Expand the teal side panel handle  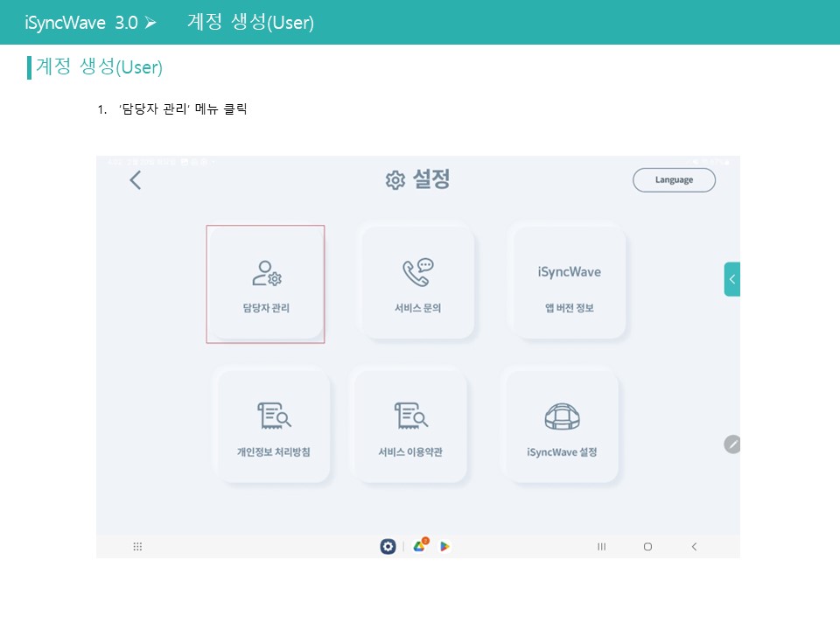(x=731, y=279)
